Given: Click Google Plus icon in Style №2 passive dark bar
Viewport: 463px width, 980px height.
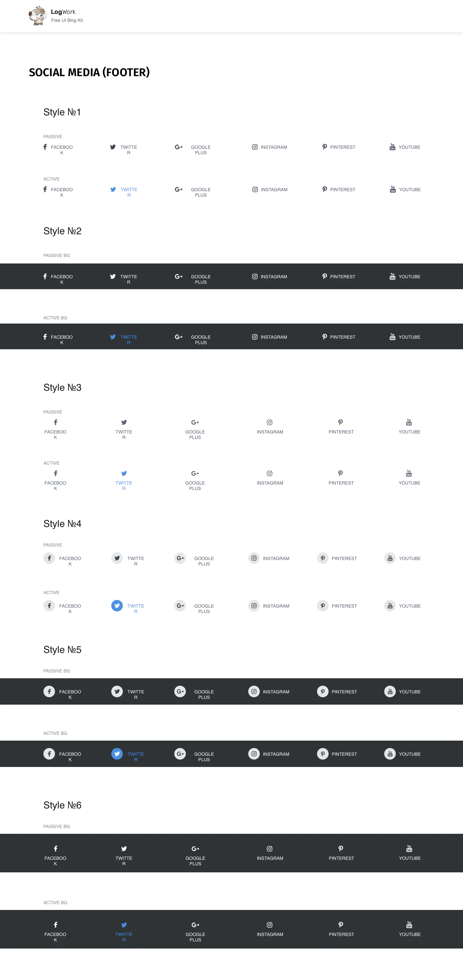Looking at the screenshot, I should [178, 277].
